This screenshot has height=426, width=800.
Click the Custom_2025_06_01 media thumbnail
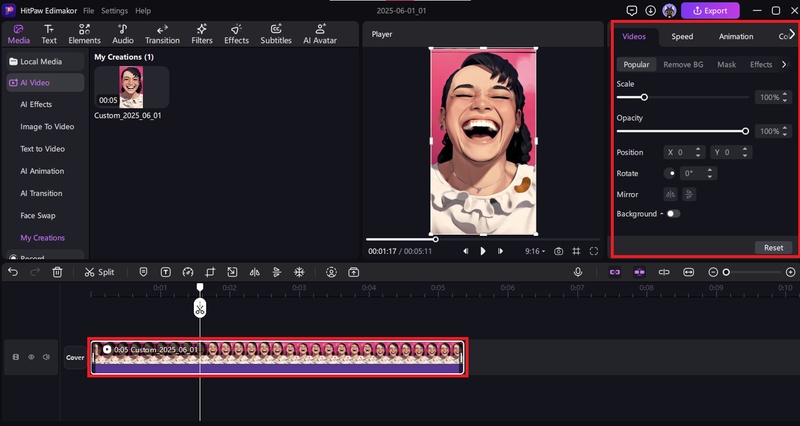pos(131,87)
